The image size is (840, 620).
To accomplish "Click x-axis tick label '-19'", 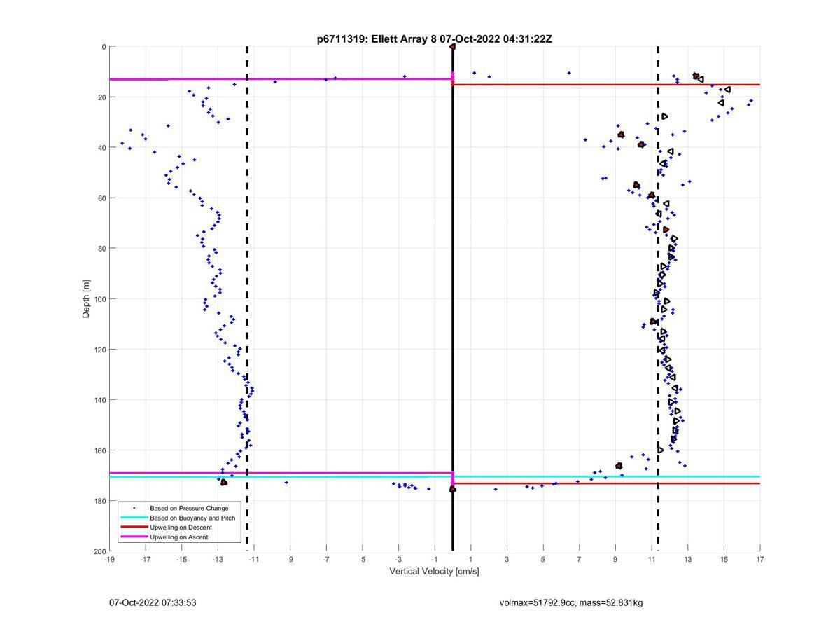I will pos(109,559).
